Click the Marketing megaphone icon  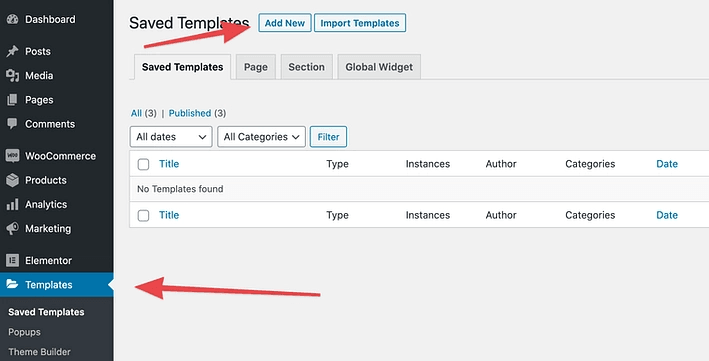point(12,228)
